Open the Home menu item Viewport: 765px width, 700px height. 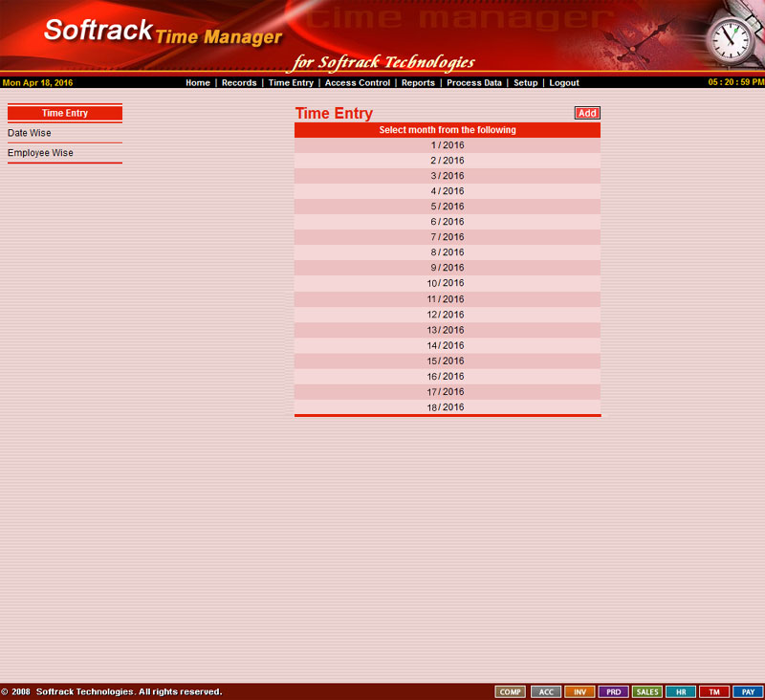pos(198,83)
